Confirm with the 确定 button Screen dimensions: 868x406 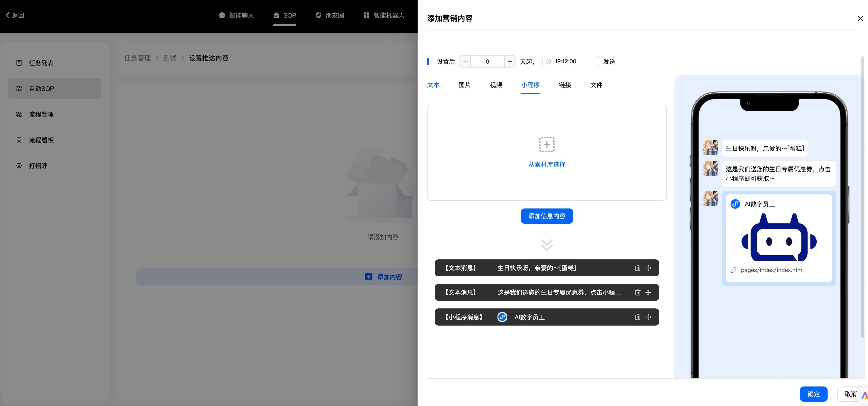click(x=813, y=394)
